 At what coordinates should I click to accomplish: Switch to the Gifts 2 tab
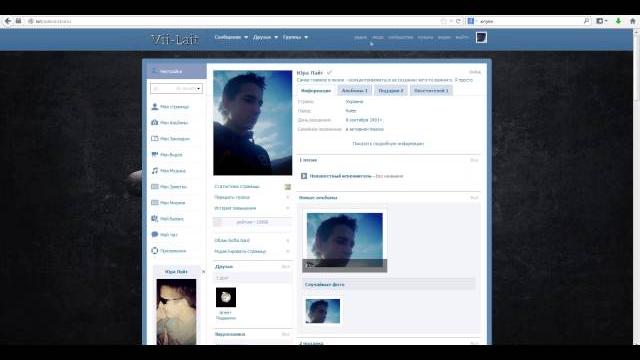[x=391, y=91]
